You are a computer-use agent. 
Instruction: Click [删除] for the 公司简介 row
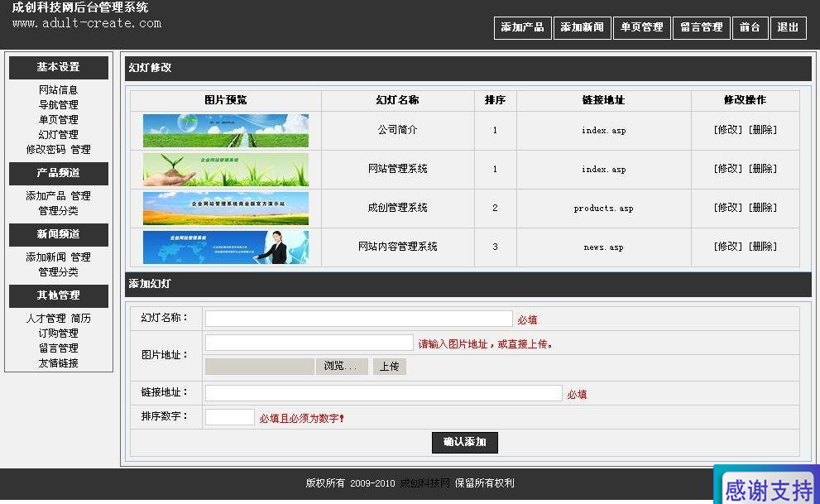pos(763,130)
